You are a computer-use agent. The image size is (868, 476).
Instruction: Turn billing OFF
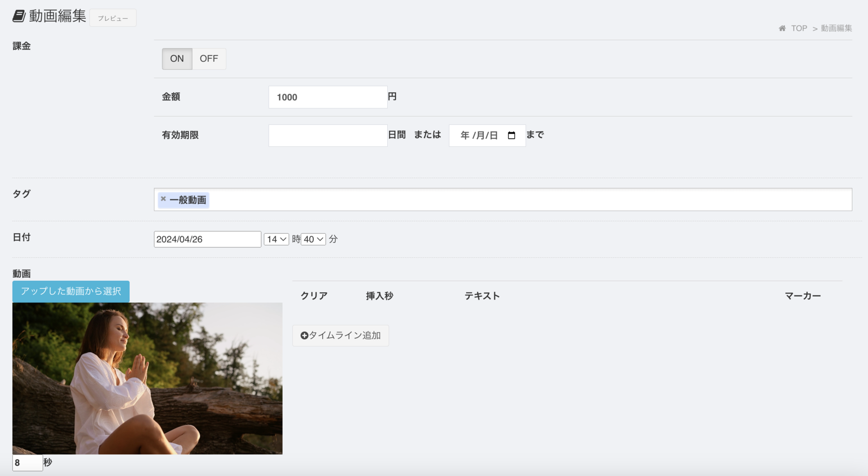point(209,59)
